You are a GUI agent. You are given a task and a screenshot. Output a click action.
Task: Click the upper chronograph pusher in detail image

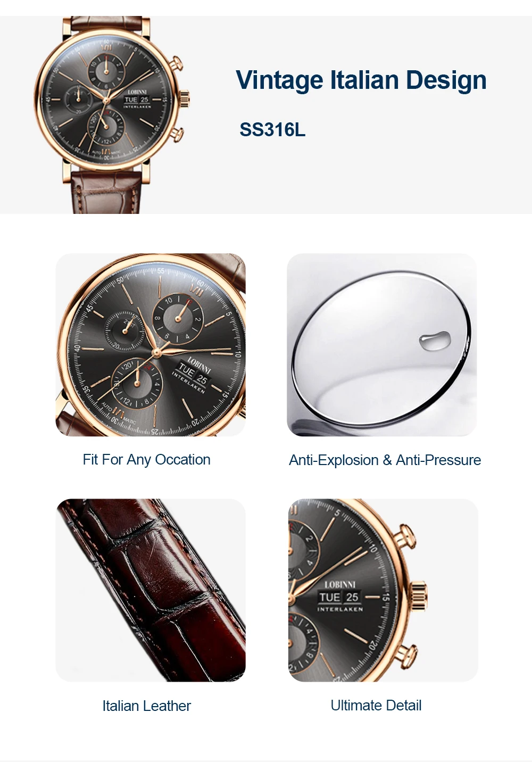pos(405,537)
